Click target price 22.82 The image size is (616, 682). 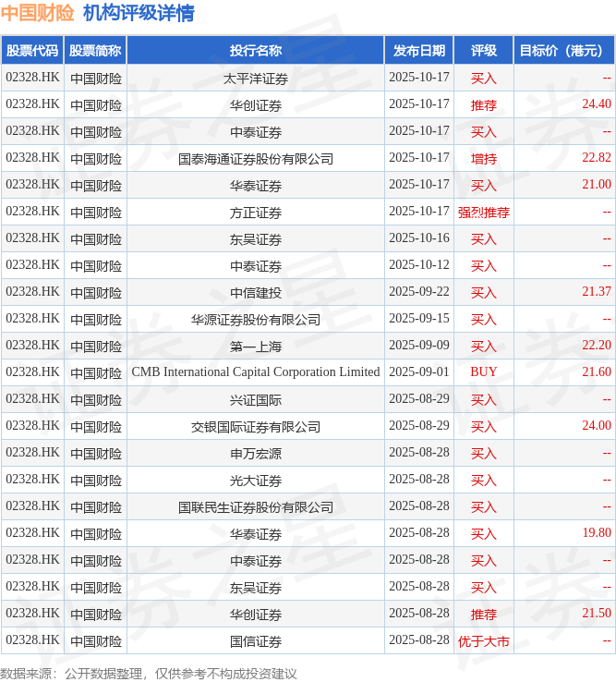[597, 157]
